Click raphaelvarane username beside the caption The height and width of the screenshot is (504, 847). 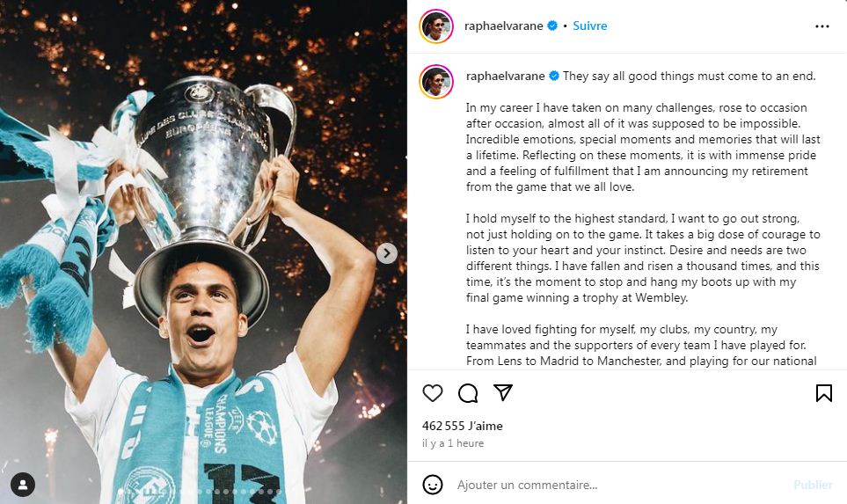point(504,76)
